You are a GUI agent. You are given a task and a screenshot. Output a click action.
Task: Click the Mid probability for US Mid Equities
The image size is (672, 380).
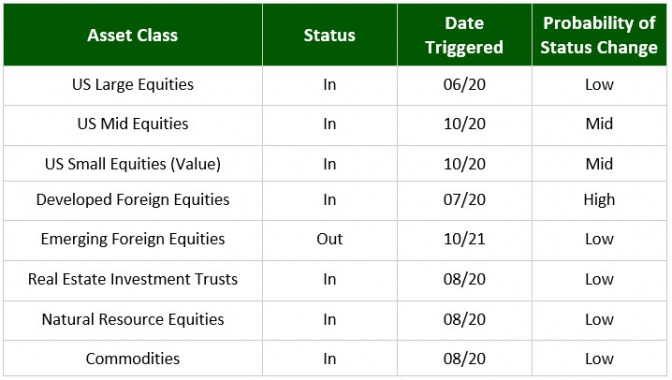point(599,124)
